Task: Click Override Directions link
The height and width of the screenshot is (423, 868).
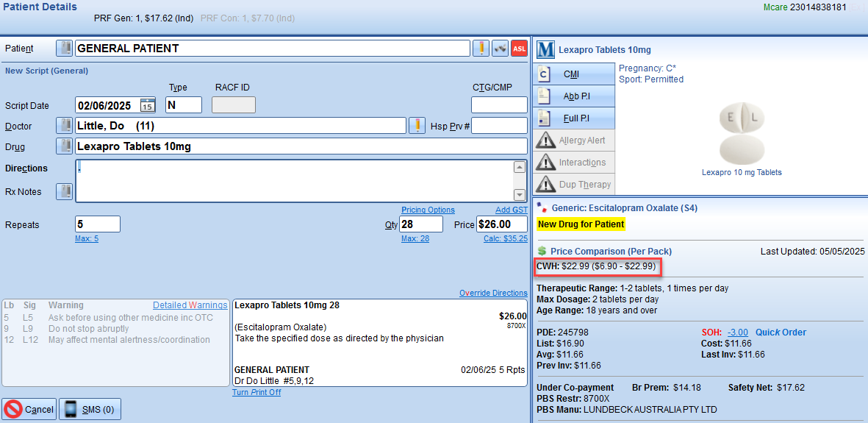Action: click(x=493, y=294)
